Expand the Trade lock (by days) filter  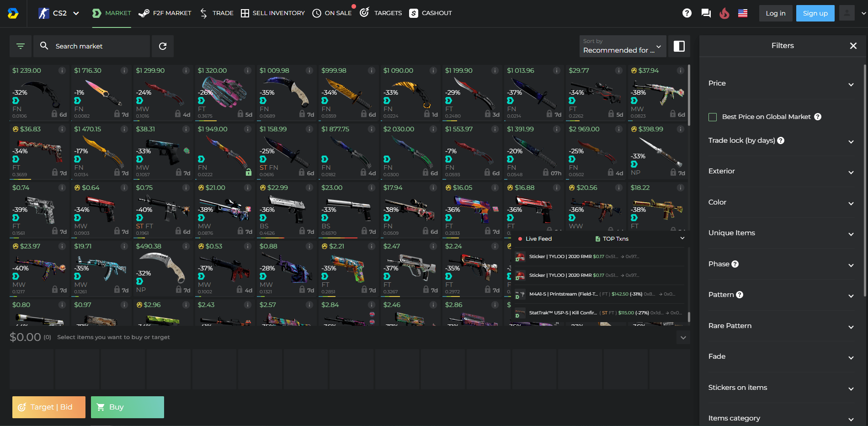pyautogui.click(x=782, y=141)
